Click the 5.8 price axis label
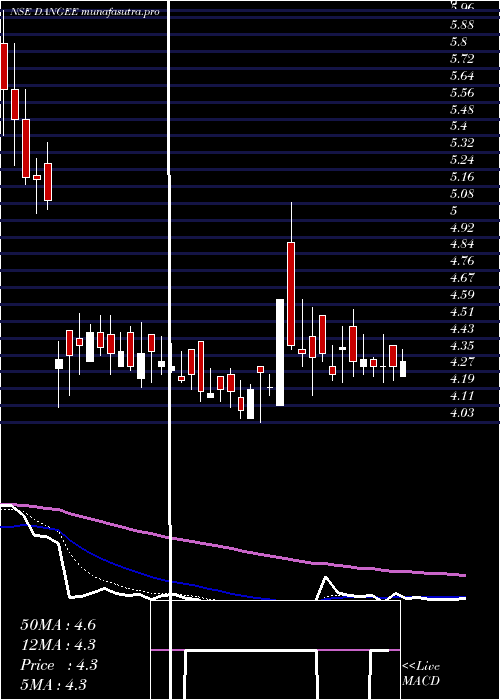Screen dimensions: 500x700 pos(458,42)
